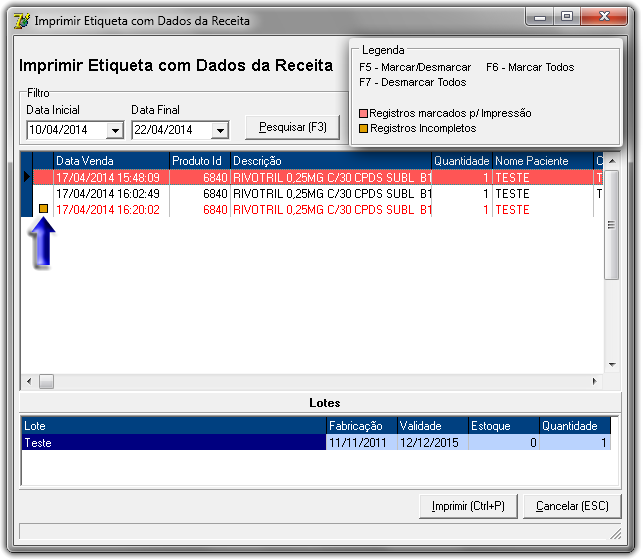Screen dimensions: 643x559
Task: Click RIVOTRIL description in 16:02:49 row
Action: tap(332, 193)
